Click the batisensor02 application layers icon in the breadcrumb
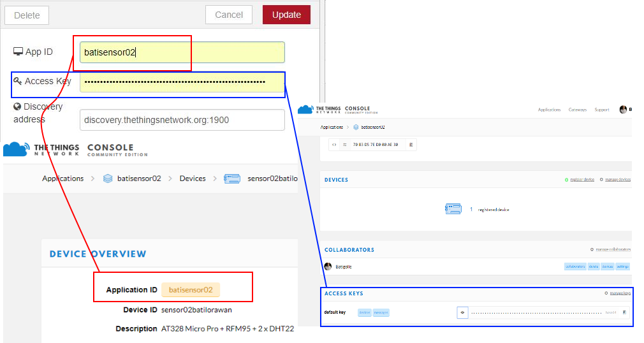 point(108,179)
